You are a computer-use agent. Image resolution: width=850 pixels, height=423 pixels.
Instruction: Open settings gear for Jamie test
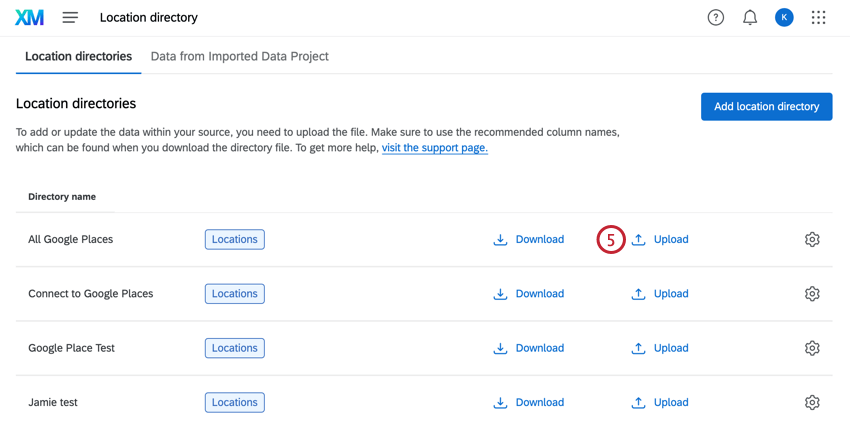(x=812, y=402)
